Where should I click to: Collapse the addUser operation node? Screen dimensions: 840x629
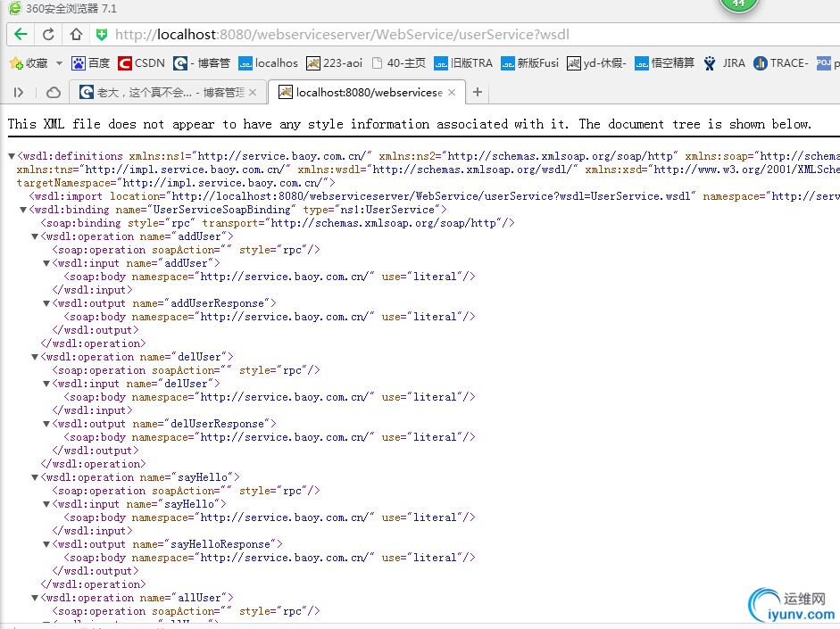click(35, 236)
